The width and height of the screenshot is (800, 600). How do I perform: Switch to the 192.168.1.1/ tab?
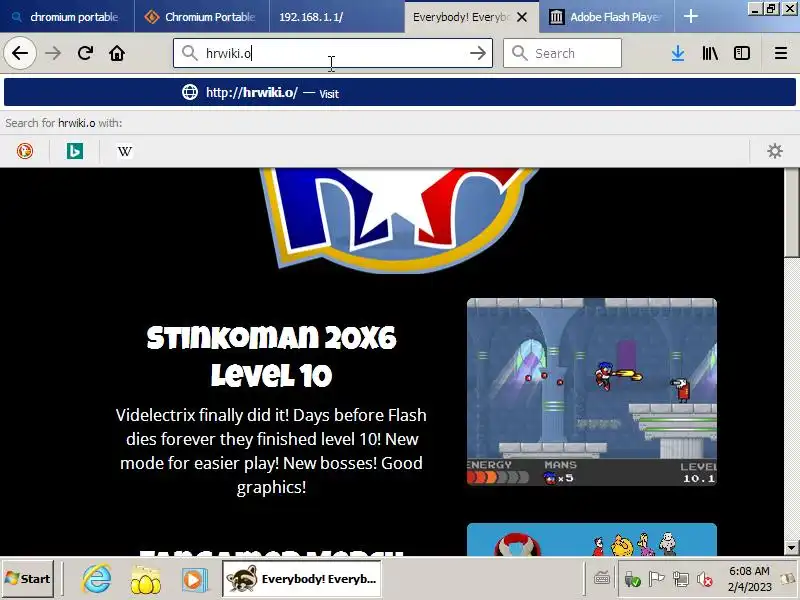pos(337,17)
